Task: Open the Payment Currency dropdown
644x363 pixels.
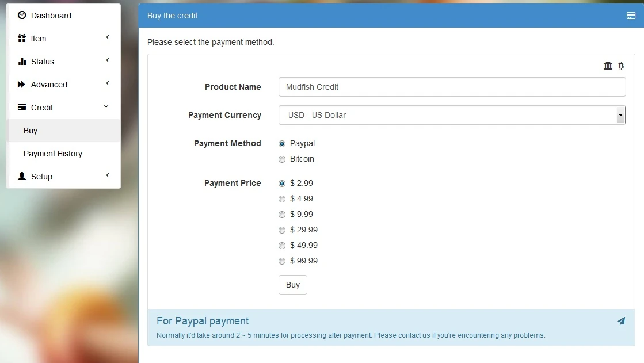Action: point(620,115)
